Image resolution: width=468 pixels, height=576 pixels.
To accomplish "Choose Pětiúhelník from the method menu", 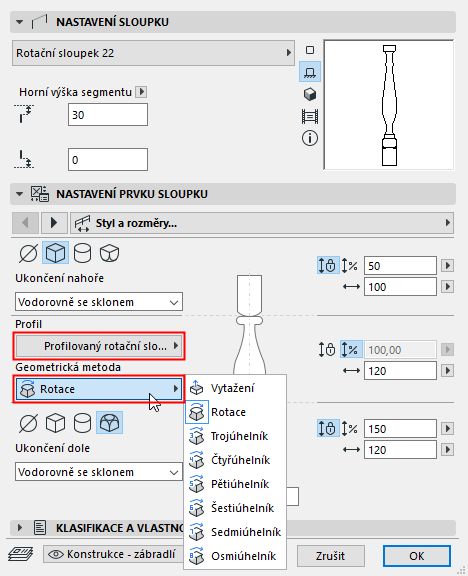I will [235, 484].
